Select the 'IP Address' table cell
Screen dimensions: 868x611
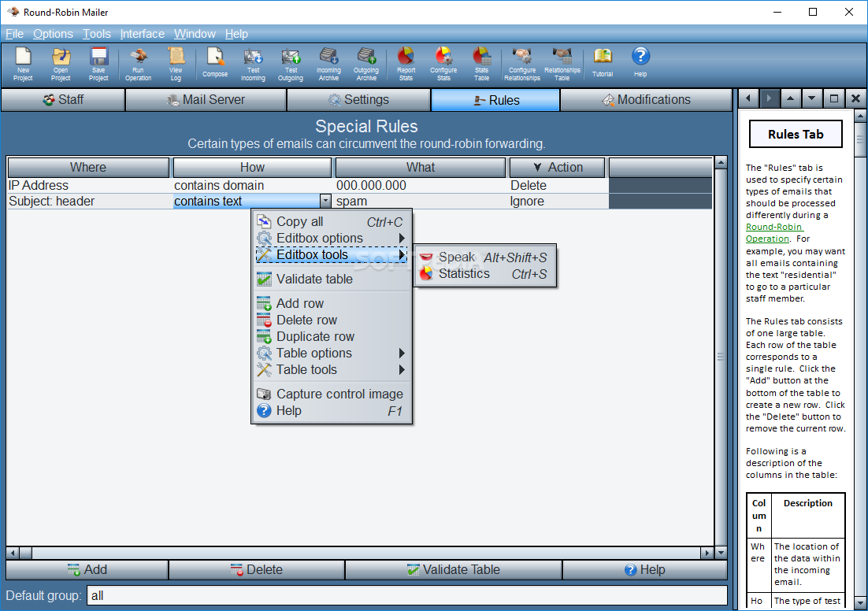tap(89, 185)
